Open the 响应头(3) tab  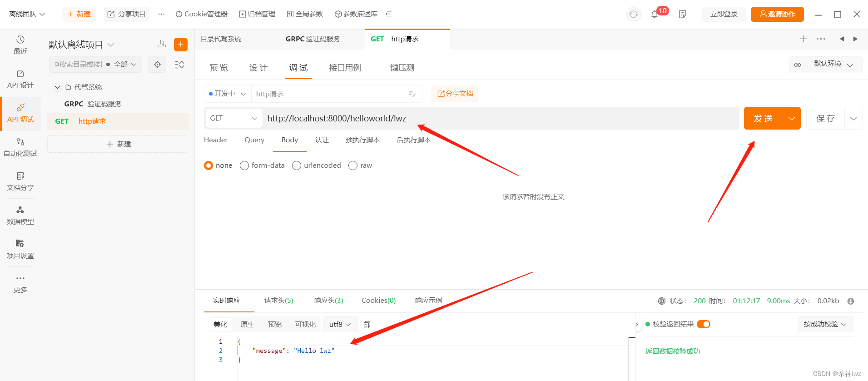click(329, 301)
